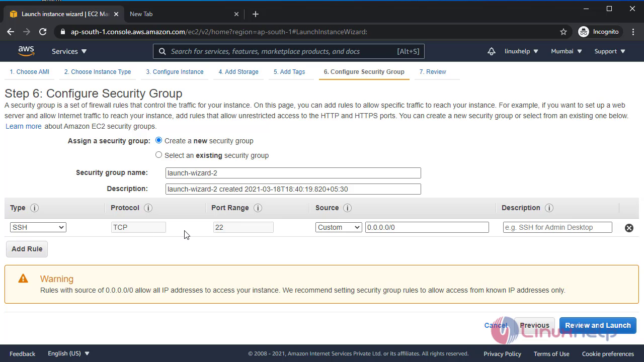Open the English (US) language selector
This screenshot has height=362, width=644.
tap(68, 353)
